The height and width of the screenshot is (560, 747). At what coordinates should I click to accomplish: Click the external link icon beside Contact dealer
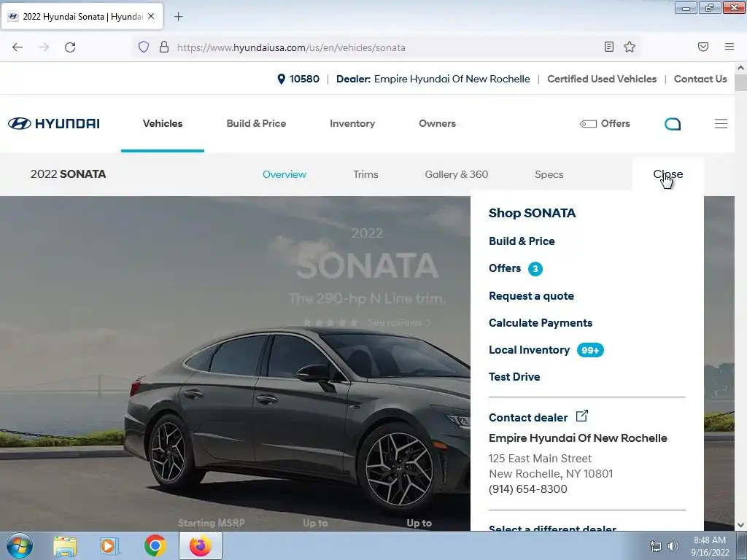pyautogui.click(x=581, y=416)
